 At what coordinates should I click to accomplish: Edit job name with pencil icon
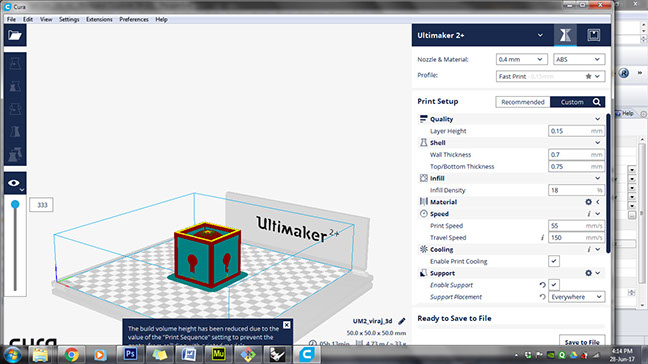pos(402,321)
